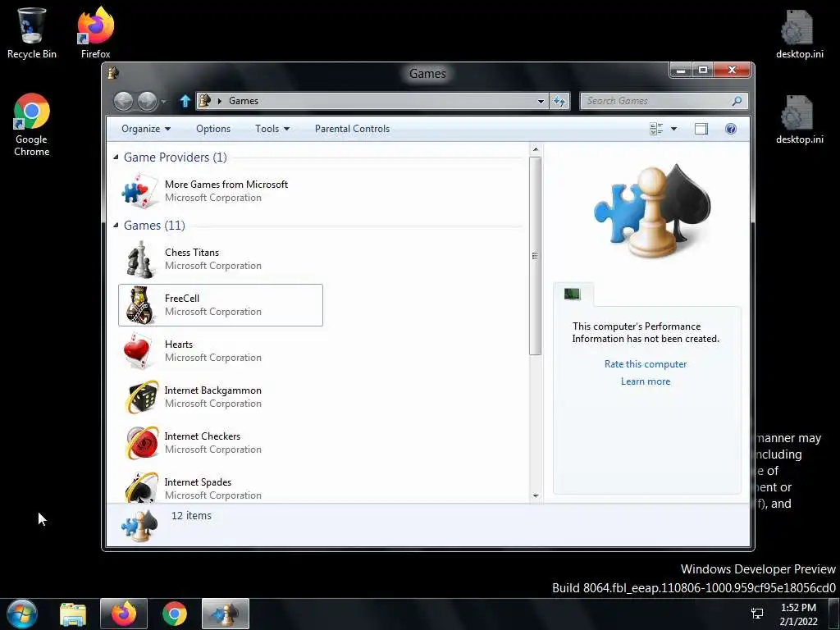This screenshot has width=840, height=630.
Task: Open the Chess Titans game icon
Action: point(140,258)
